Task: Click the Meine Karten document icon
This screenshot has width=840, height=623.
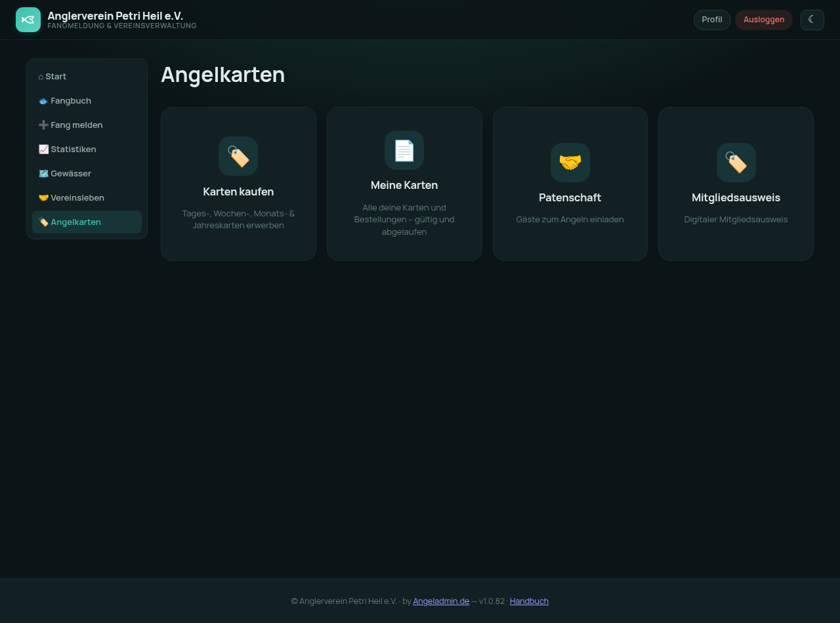Action: coord(404,150)
